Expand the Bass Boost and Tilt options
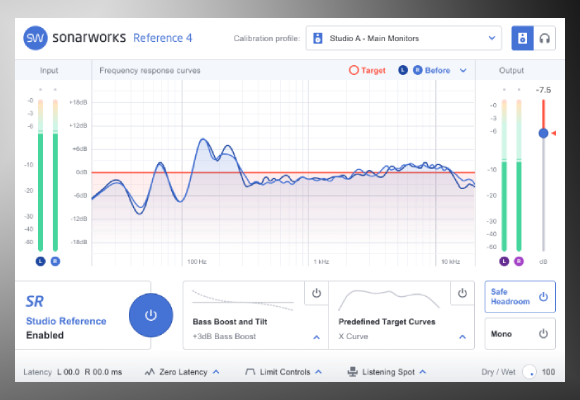 [x=316, y=337]
